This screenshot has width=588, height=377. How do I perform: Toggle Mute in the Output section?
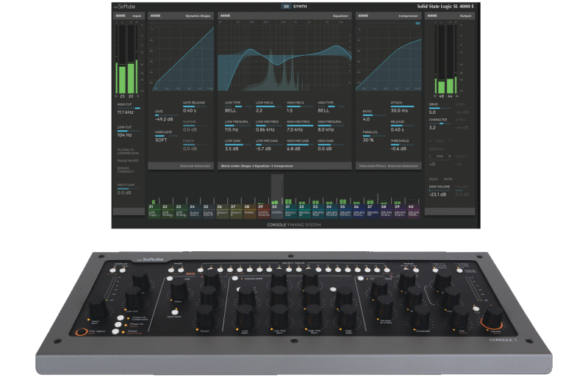point(448,179)
